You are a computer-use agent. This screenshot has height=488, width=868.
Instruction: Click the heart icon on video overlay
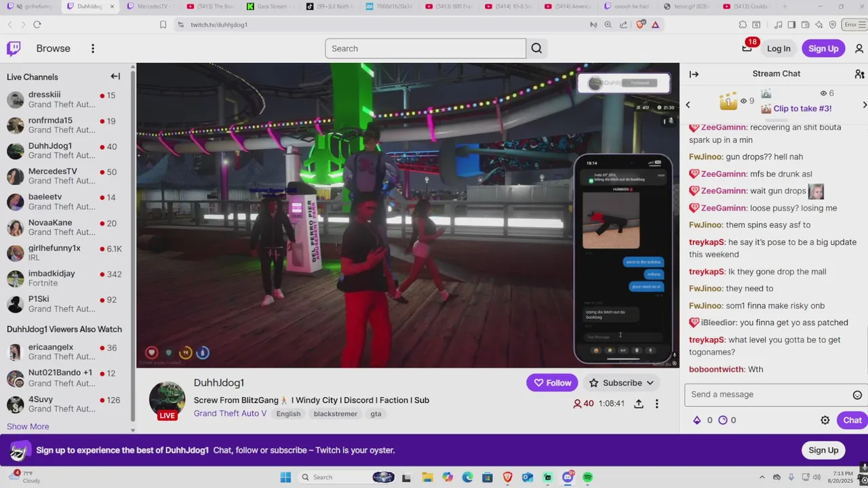152,352
